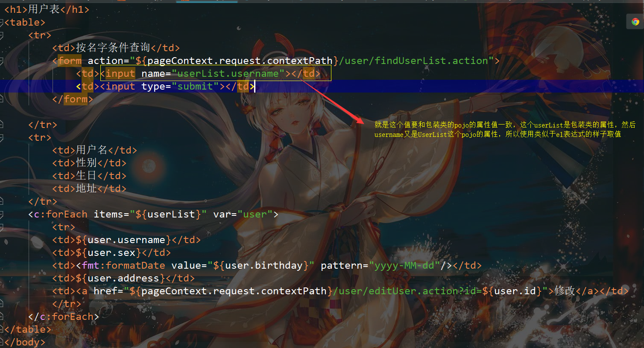Viewport: 644px width, 348px height.
Task: Click the closing </form> tag text
Action: coord(73,99)
